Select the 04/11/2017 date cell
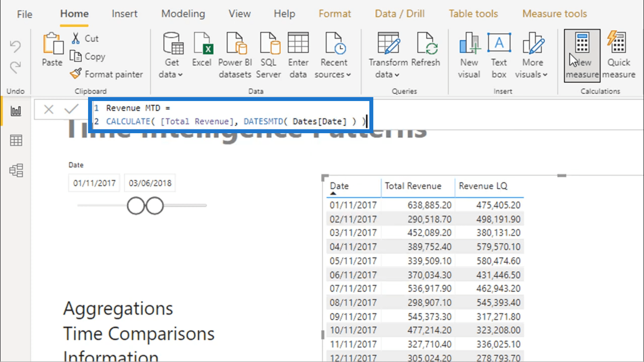Viewport: 644px width, 362px height. click(x=353, y=247)
